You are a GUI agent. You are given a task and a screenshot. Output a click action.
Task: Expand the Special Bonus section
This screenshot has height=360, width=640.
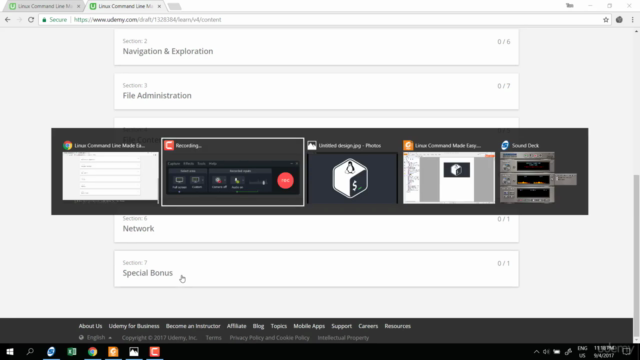click(x=316, y=269)
